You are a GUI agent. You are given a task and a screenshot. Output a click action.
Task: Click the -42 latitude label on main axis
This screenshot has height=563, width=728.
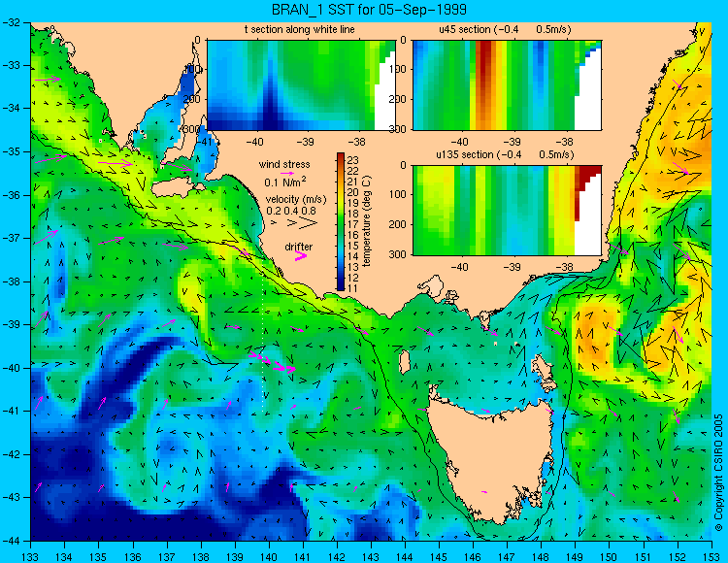pyautogui.click(x=11, y=454)
